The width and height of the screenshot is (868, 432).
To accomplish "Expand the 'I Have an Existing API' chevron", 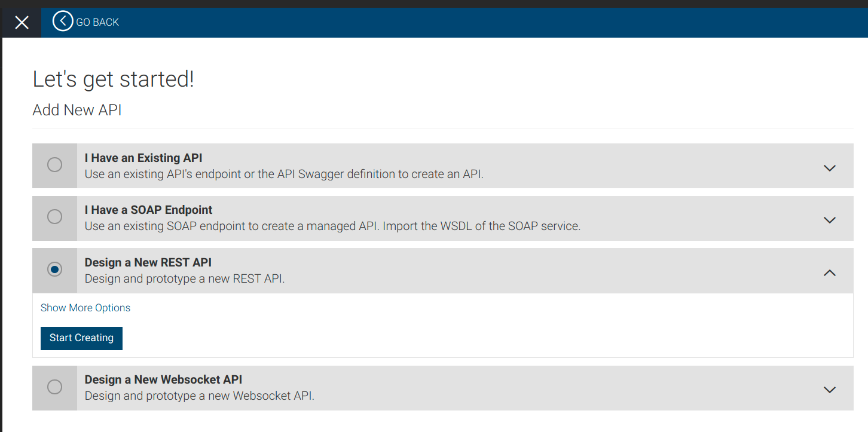I will pos(830,168).
